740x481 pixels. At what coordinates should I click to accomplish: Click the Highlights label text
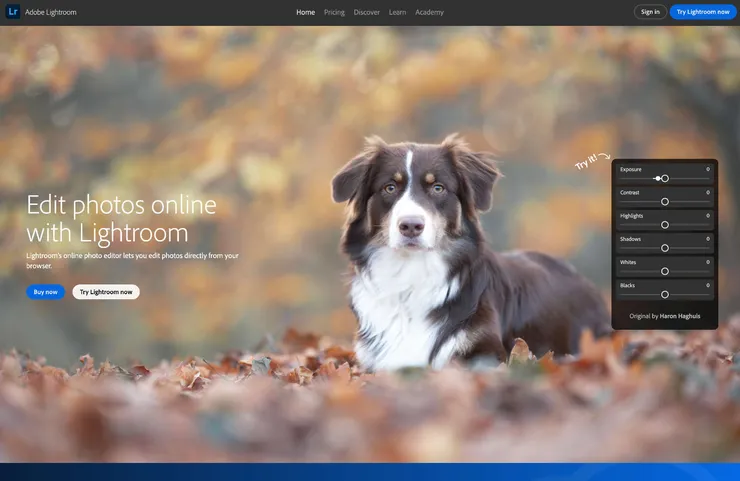pyautogui.click(x=631, y=216)
